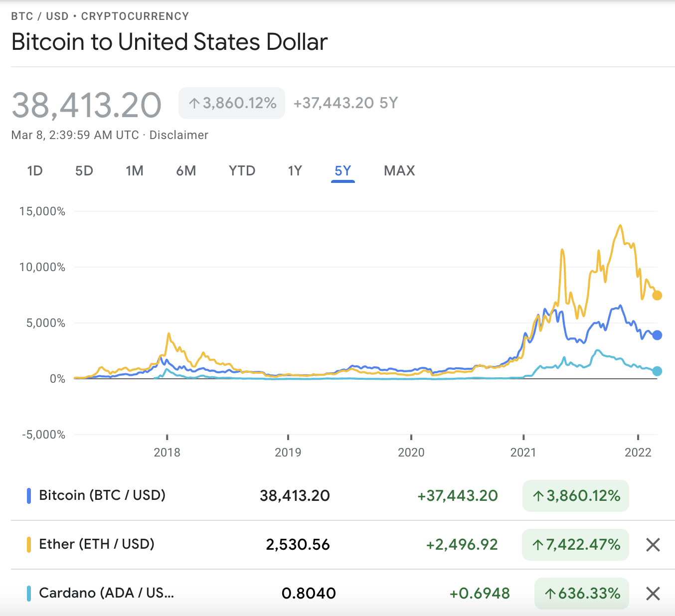Select the Ether (ETH / USD) row
The image size is (675, 616).
(97, 544)
